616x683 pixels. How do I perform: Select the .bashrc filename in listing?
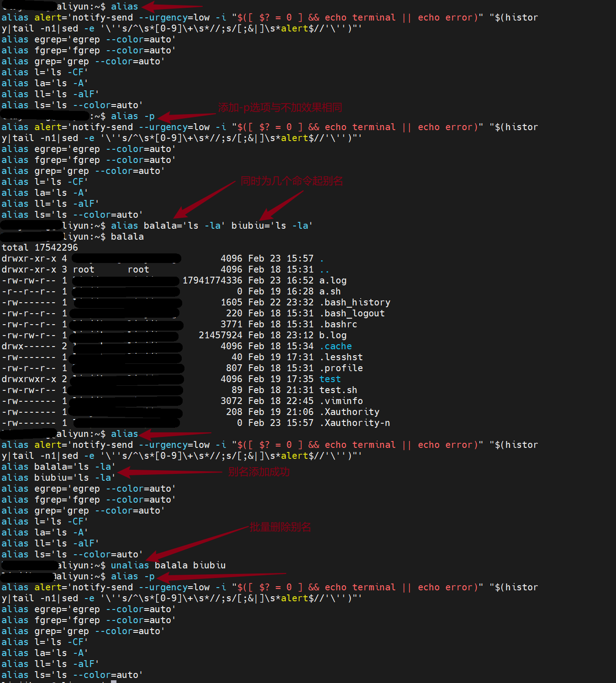coord(338,324)
